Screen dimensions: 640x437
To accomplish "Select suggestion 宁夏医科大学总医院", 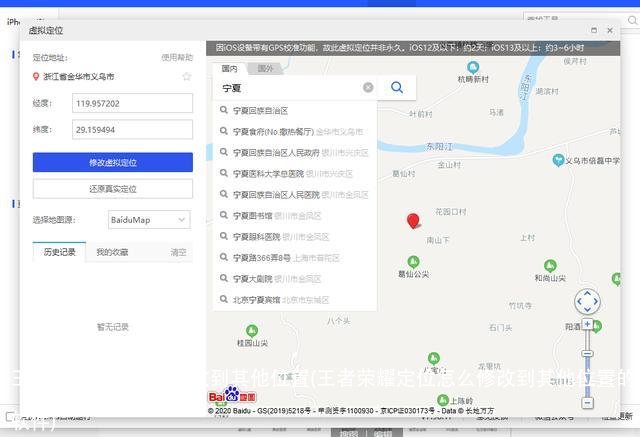I will 294,174.
